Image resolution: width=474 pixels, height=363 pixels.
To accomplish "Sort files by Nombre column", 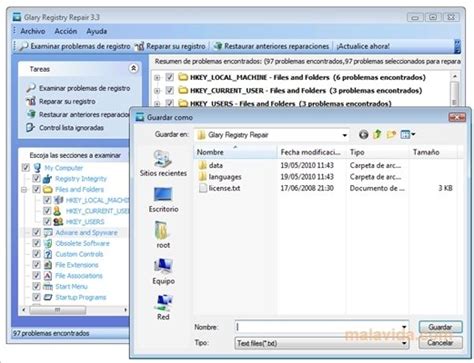I will pos(235,152).
